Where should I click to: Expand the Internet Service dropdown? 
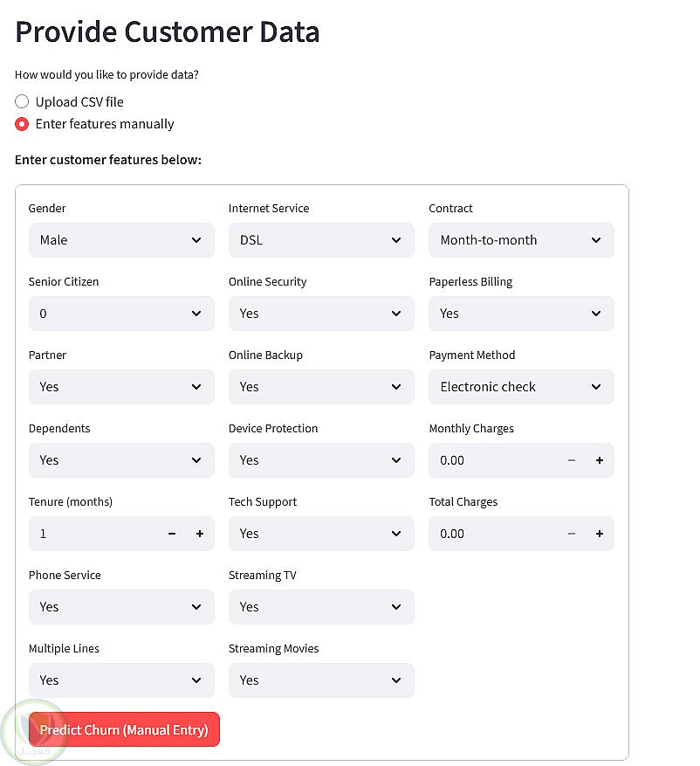(x=321, y=240)
